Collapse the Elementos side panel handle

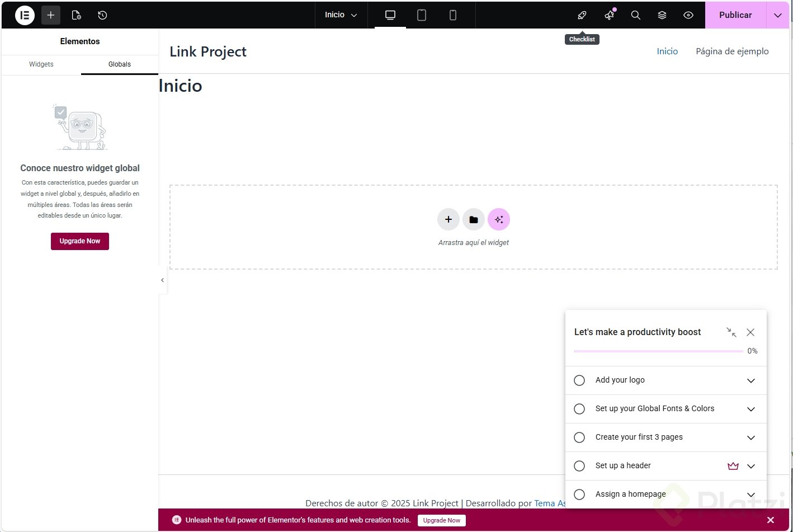tap(162, 280)
